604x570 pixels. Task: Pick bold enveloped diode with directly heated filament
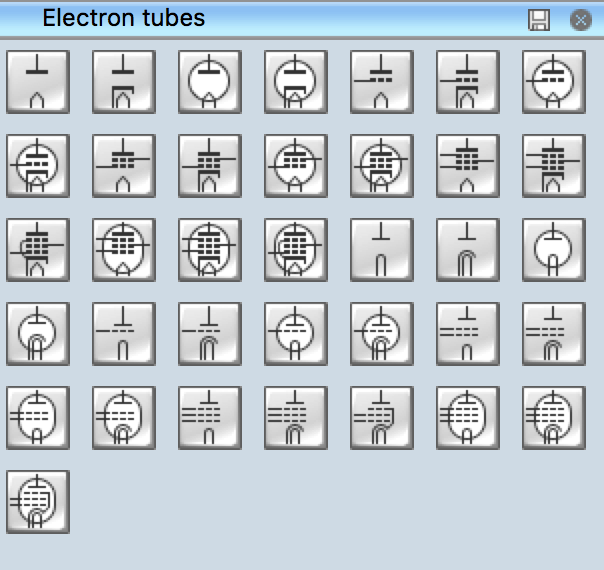point(210,82)
